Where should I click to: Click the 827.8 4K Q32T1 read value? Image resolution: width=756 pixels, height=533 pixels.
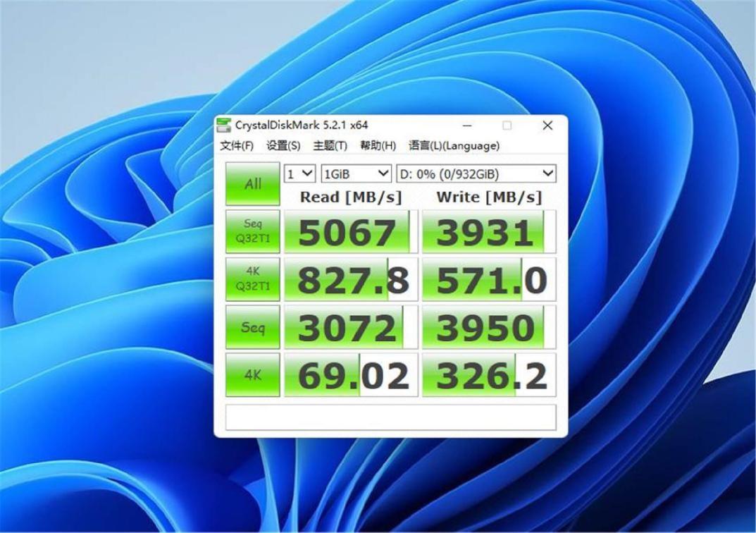click(351, 279)
